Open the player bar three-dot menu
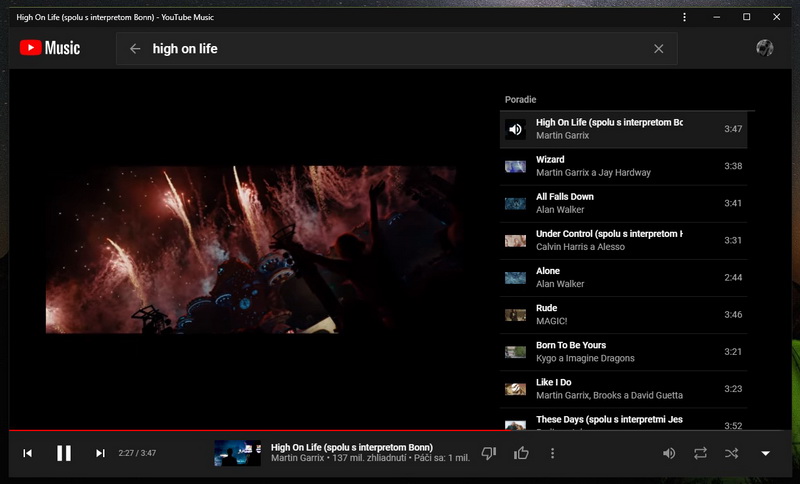 [x=552, y=453]
